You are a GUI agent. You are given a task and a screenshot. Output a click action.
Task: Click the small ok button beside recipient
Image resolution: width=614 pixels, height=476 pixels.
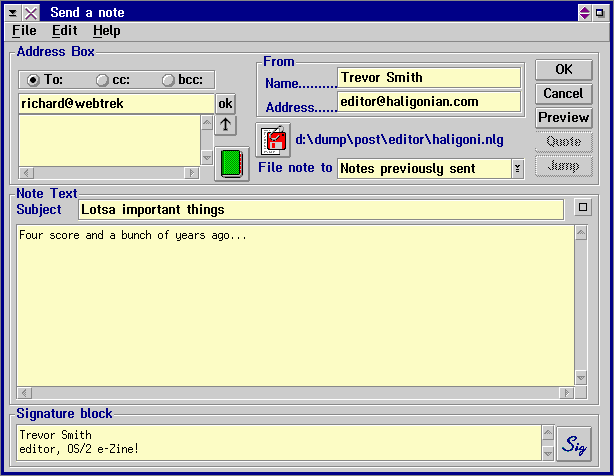pyautogui.click(x=225, y=104)
